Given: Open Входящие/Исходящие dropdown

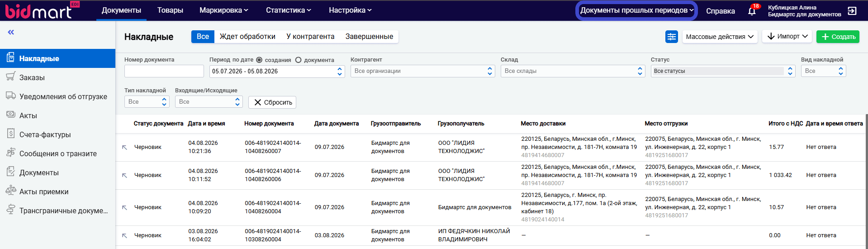Looking at the screenshot, I should (209, 102).
